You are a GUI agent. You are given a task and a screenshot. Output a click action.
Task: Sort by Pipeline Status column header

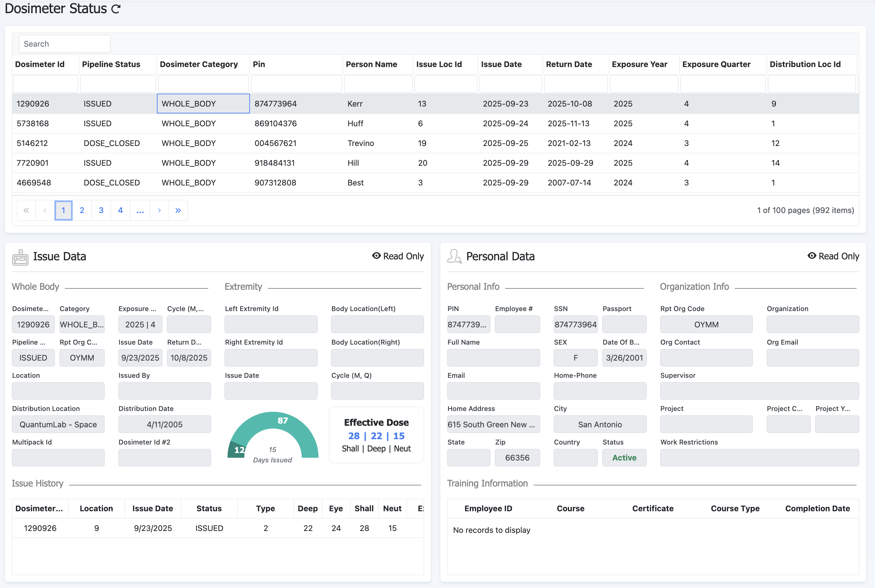[x=111, y=64]
